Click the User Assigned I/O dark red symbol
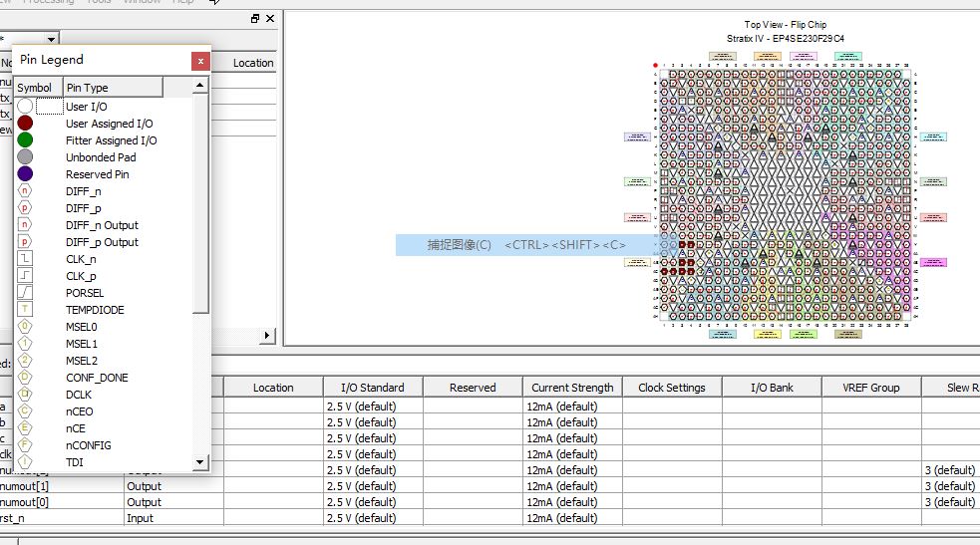The image size is (980, 545). tap(25, 124)
